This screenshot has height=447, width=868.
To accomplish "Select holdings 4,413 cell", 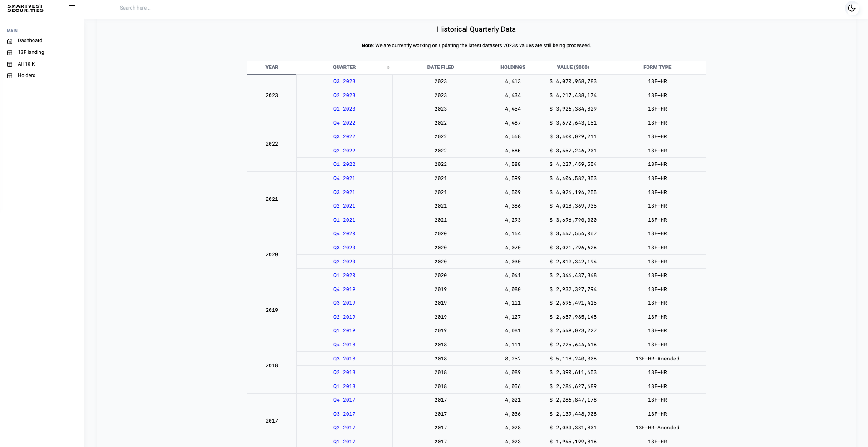I will 513,82.
